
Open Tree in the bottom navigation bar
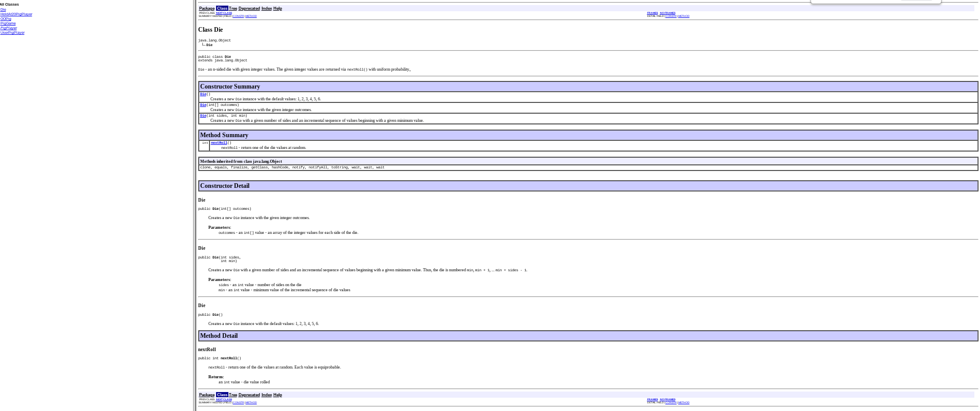point(233,395)
